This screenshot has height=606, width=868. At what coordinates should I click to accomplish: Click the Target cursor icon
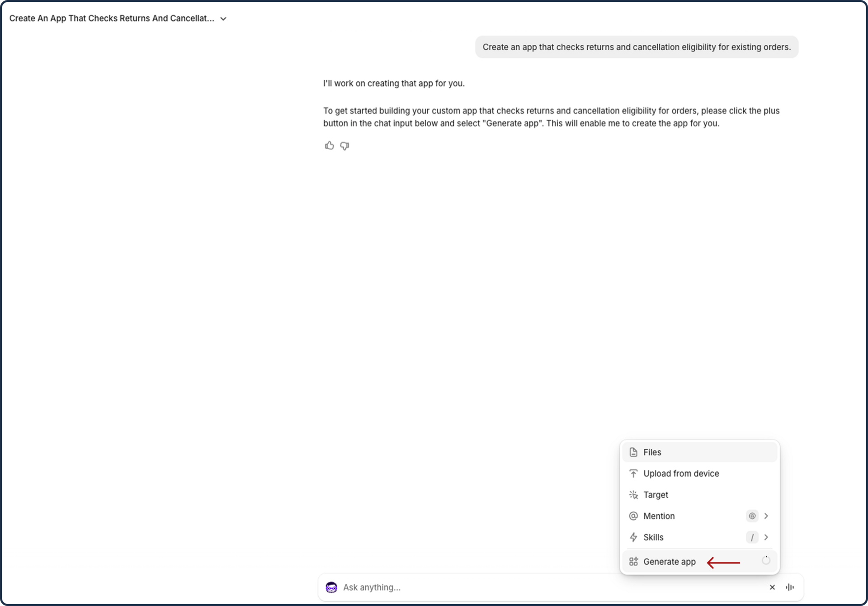pos(633,495)
